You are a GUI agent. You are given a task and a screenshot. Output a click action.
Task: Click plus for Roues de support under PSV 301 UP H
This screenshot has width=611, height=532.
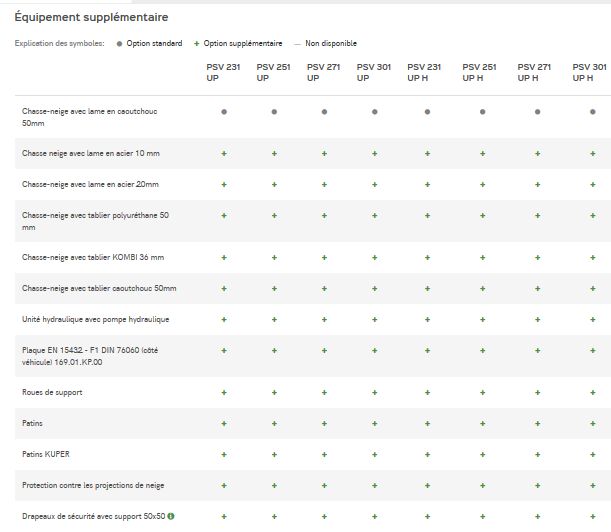pyautogui.click(x=588, y=391)
